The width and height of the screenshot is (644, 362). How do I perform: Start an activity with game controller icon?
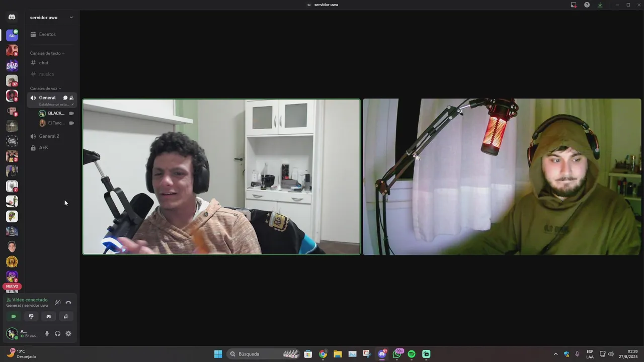48,316
